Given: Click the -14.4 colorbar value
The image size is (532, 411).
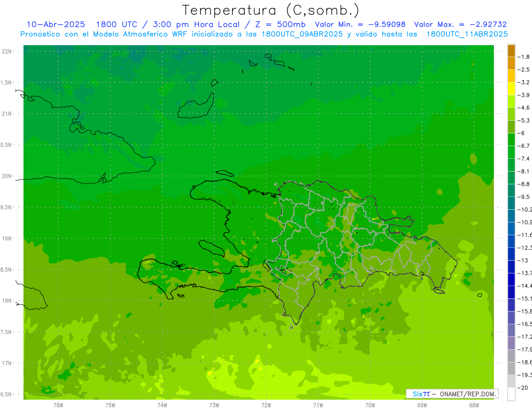Looking at the screenshot, I should [x=525, y=286].
